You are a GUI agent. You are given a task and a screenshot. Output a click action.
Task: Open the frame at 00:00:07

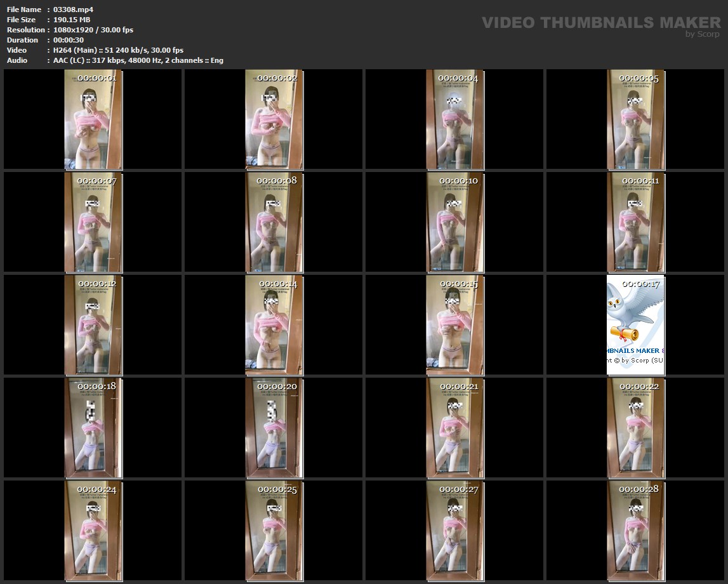point(93,222)
